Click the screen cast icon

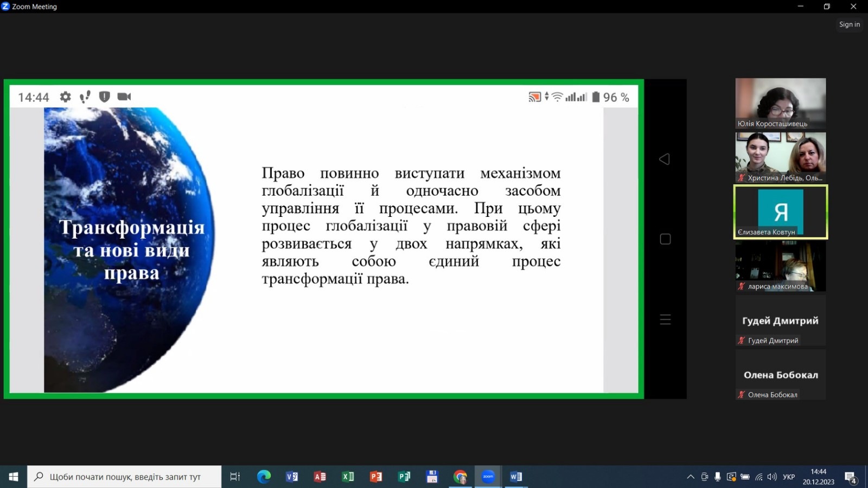pos(534,97)
